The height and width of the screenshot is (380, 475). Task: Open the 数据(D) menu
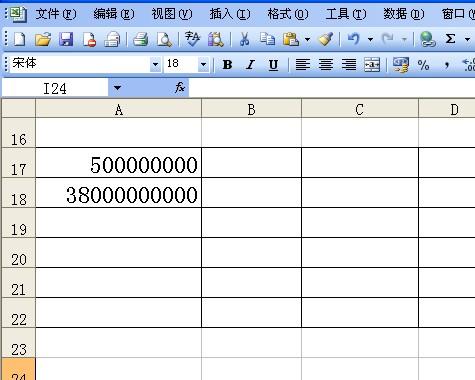tap(404, 14)
